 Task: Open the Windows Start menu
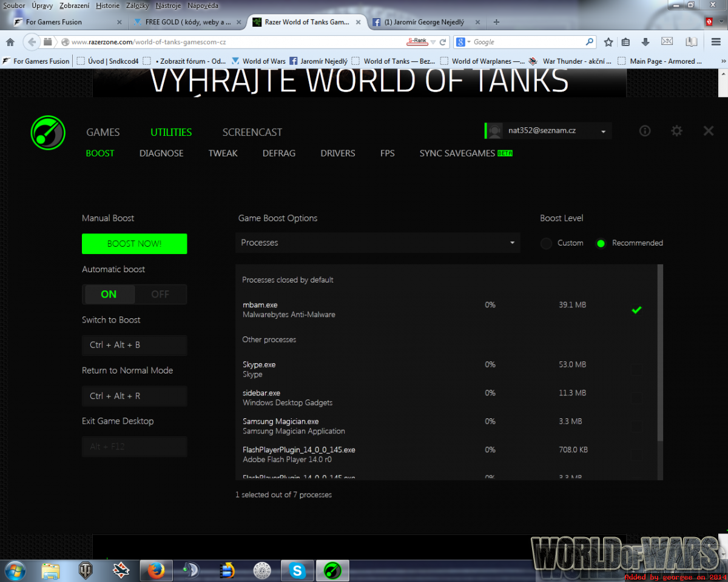[15, 570]
